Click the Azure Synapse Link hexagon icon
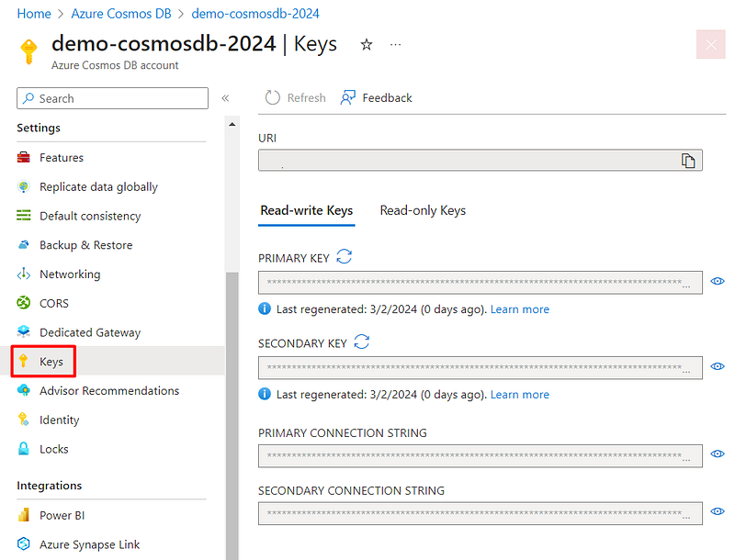The height and width of the screenshot is (560, 735). point(24,544)
